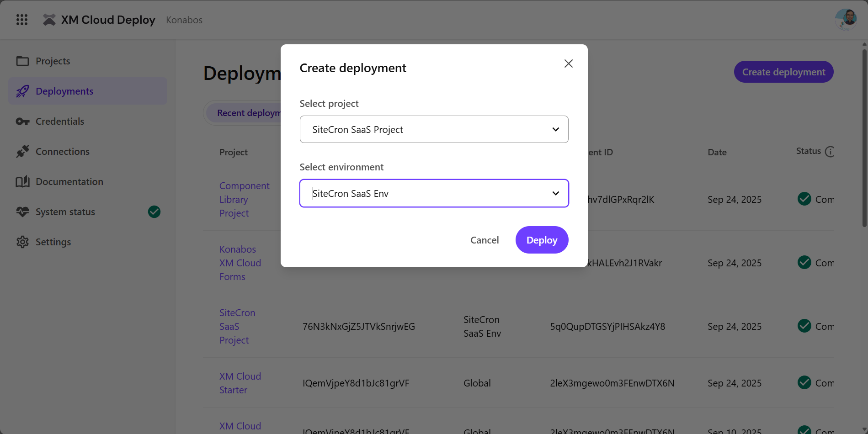The height and width of the screenshot is (434, 868).
Task: Open the Deployments menu item
Action: 64,91
